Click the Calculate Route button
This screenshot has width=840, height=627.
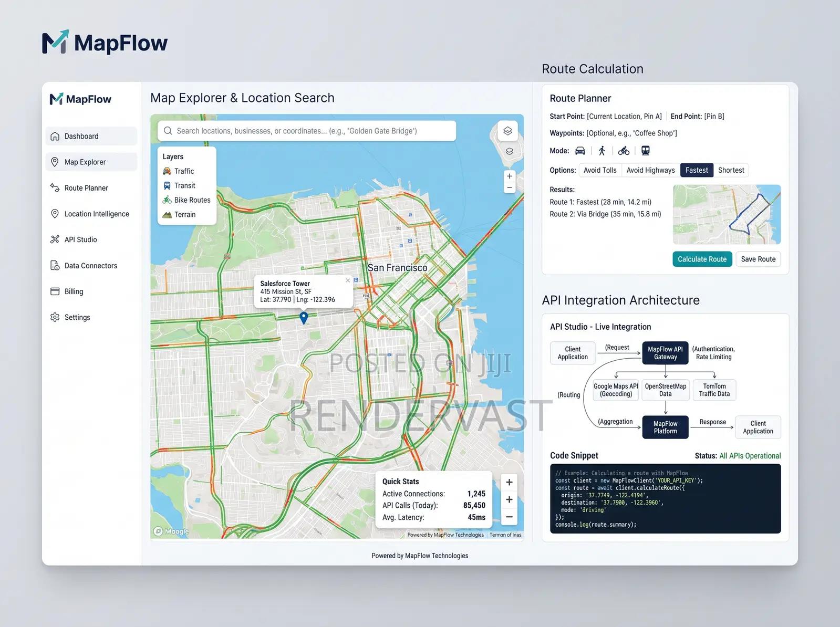702,259
